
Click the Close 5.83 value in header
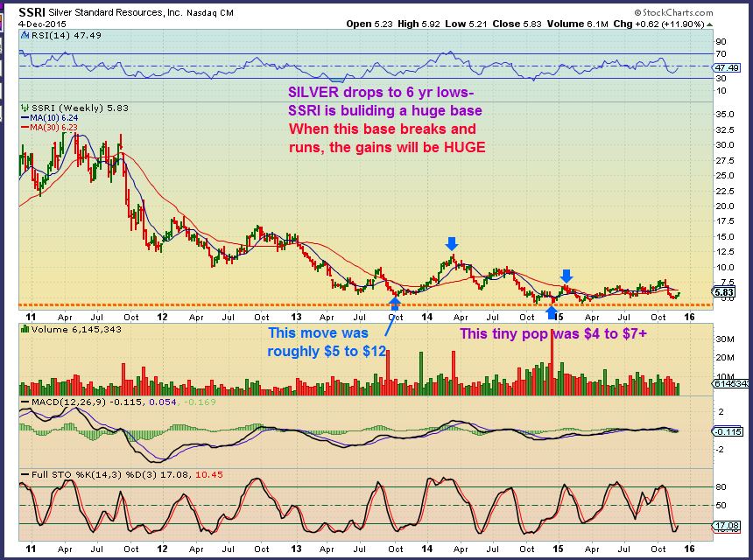[x=517, y=24]
